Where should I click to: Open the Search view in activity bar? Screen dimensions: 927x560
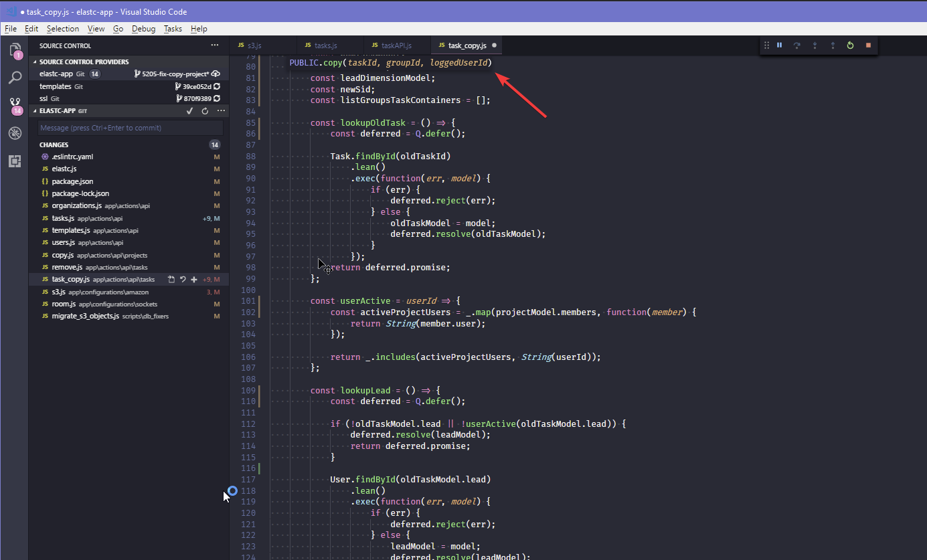[14, 78]
